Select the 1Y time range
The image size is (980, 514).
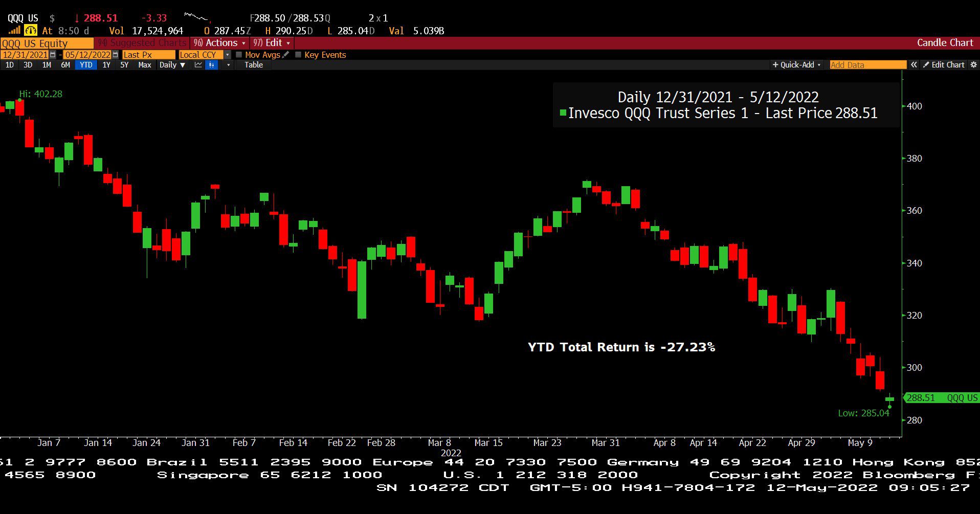click(x=106, y=65)
